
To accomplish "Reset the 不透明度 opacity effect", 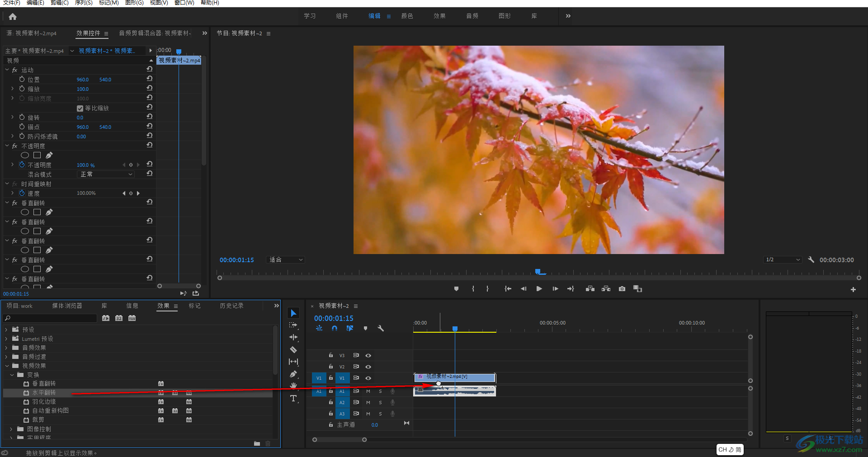I will point(150,145).
